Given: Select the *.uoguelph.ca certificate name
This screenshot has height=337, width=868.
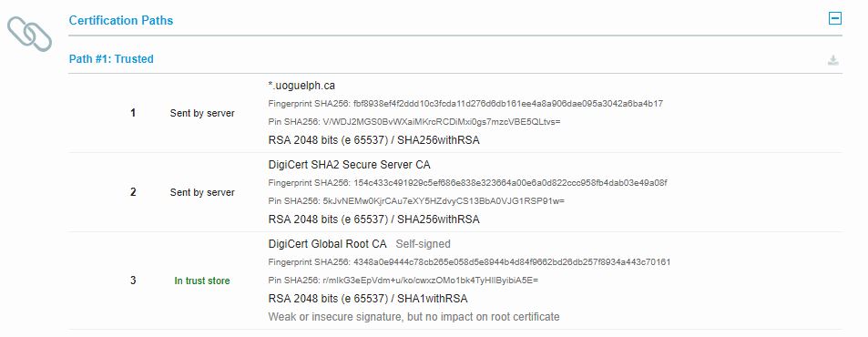Looking at the screenshot, I should tap(301, 86).
